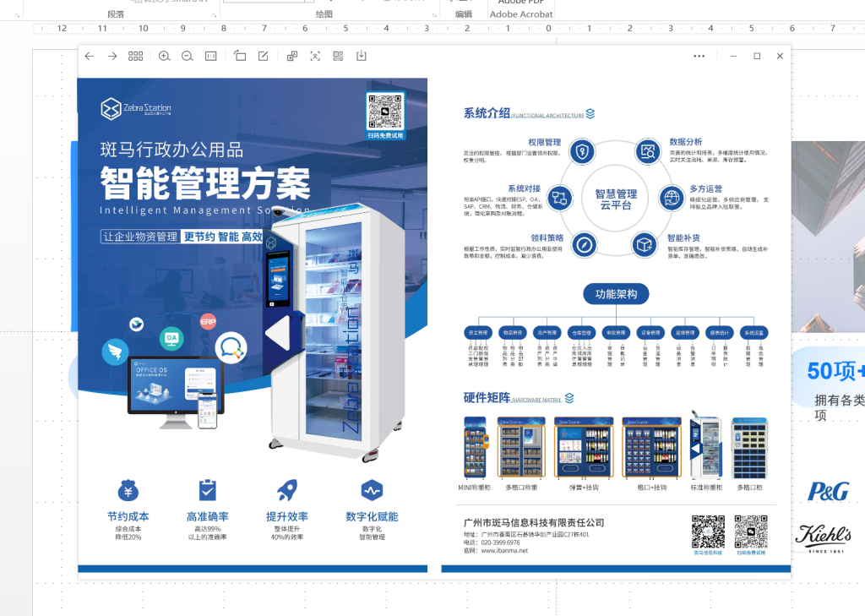Viewport: 865px width, 616px height.
Task: Click the PowerPoint horizontal ruler
Action: [x=449, y=28]
